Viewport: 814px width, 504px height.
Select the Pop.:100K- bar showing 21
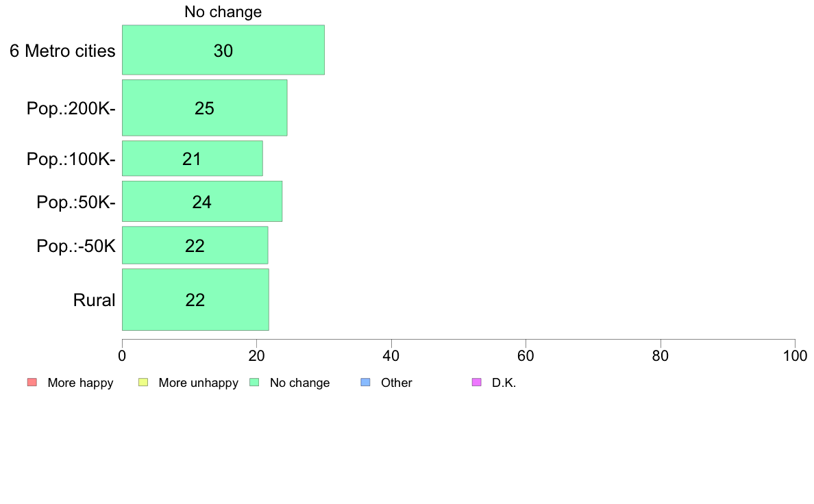point(192,158)
